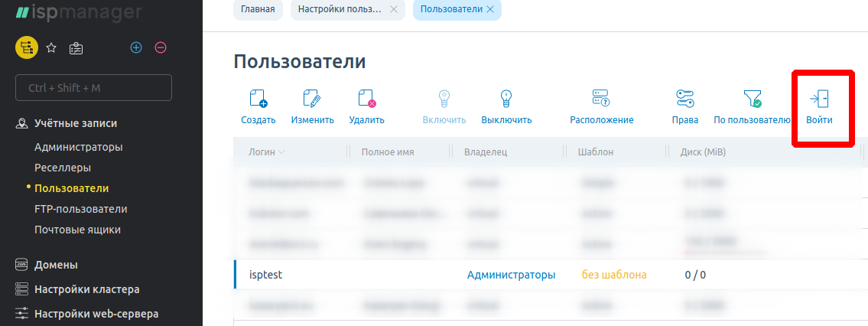Click the Администраторы owner link for isptest

(511, 275)
